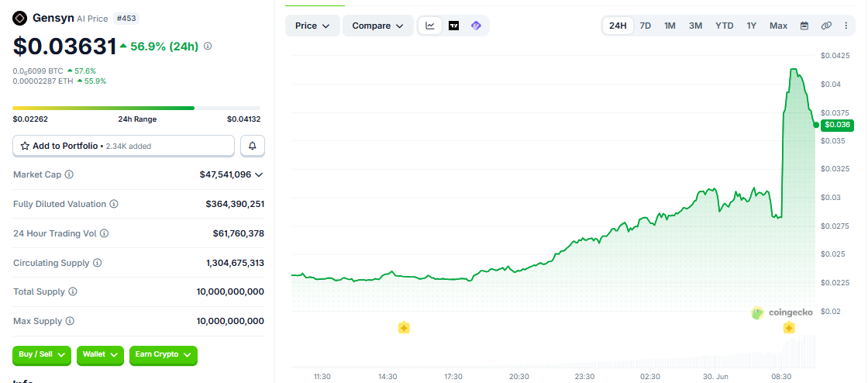Click the 1,304,675,313 circulating supply value
868x383 pixels.
(236, 263)
